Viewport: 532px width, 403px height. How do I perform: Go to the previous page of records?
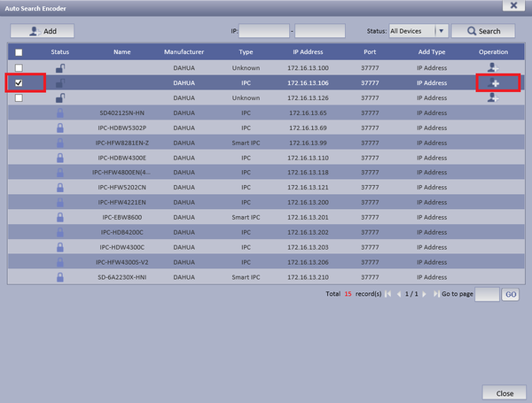coord(399,294)
